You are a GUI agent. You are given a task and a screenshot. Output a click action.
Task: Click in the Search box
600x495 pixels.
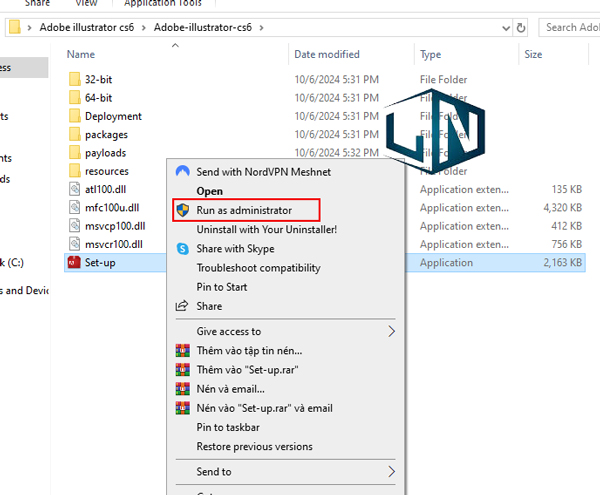tap(570, 28)
